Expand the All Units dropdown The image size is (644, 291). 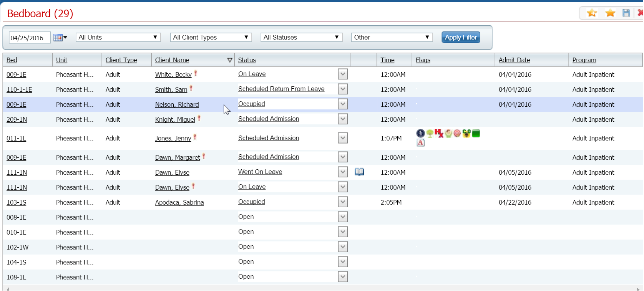tap(118, 37)
